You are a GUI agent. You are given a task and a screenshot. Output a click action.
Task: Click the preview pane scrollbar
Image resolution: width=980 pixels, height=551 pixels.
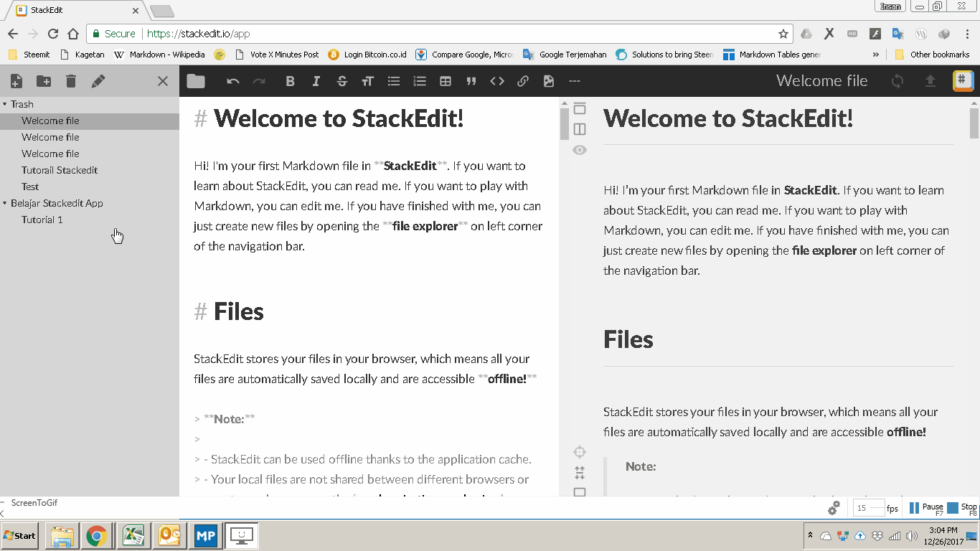click(974, 123)
